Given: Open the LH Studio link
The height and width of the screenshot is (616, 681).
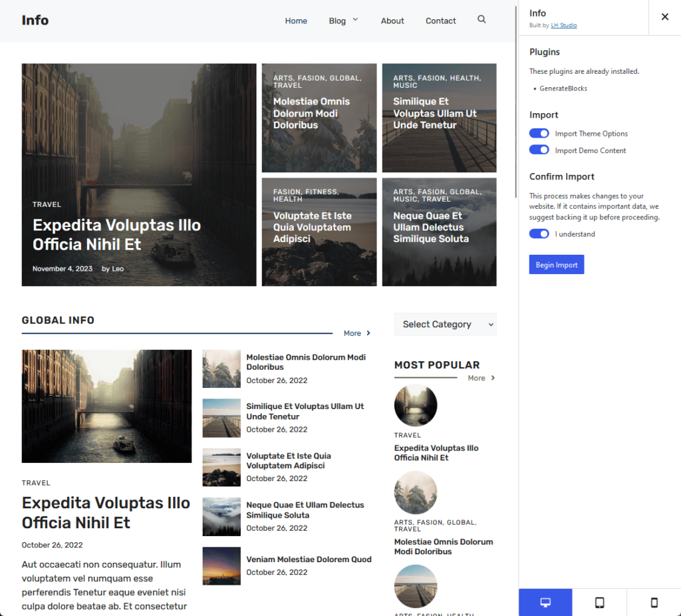Looking at the screenshot, I should tap(564, 25).
